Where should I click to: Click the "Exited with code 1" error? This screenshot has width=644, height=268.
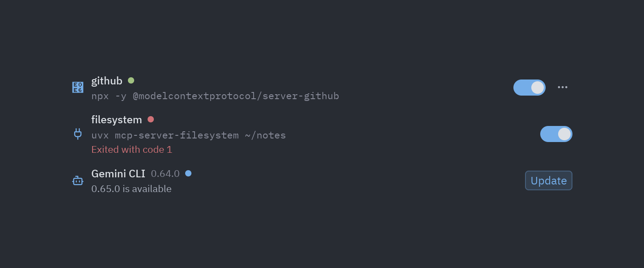132,150
